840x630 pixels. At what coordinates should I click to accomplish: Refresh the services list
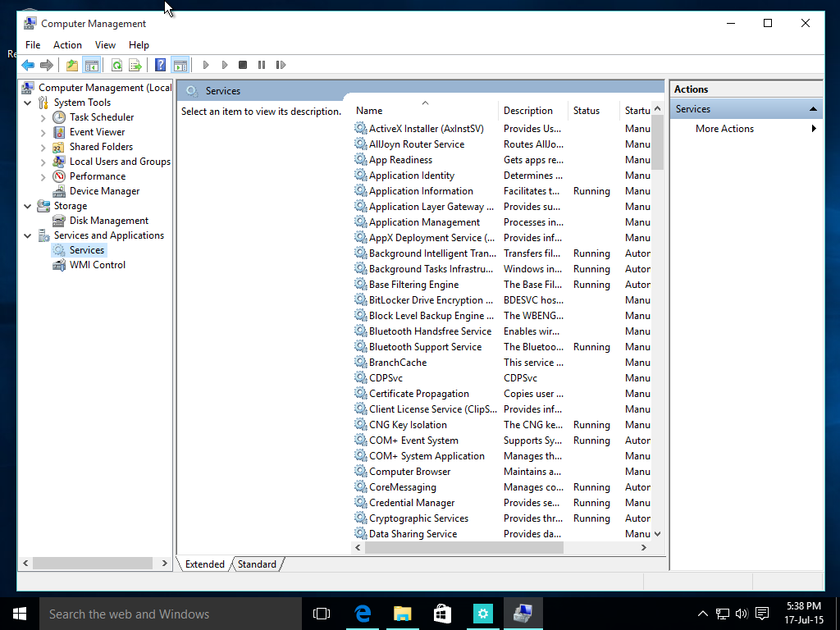[116, 65]
